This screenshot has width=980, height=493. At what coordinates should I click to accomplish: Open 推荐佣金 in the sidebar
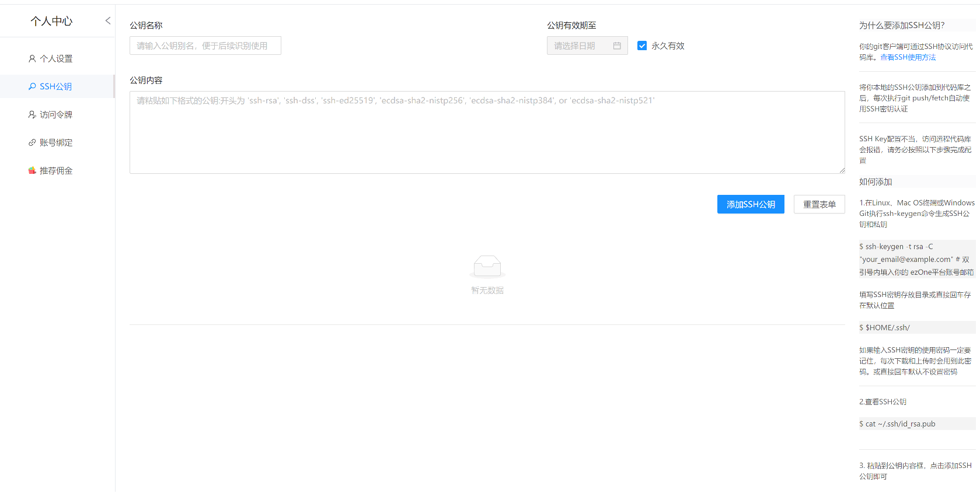click(x=56, y=170)
